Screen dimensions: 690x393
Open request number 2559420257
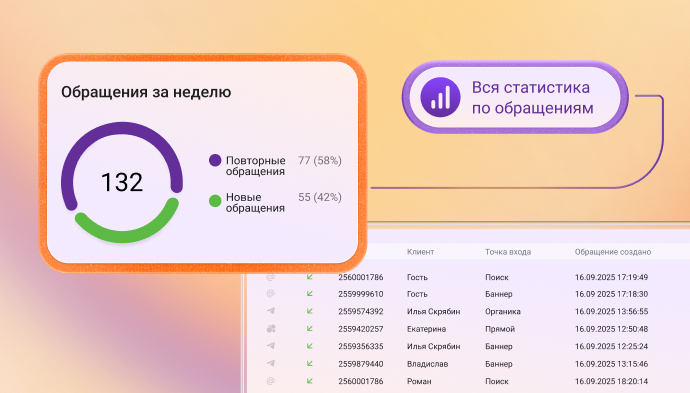click(360, 329)
